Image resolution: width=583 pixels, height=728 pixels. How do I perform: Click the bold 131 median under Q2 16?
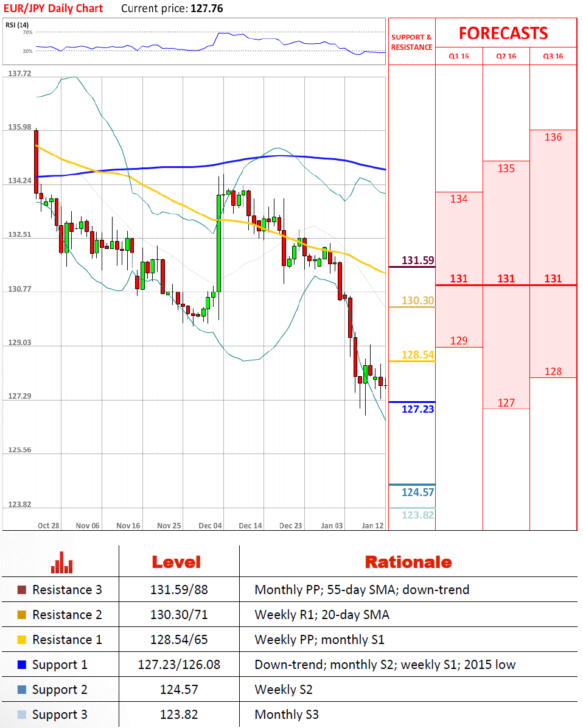506,279
